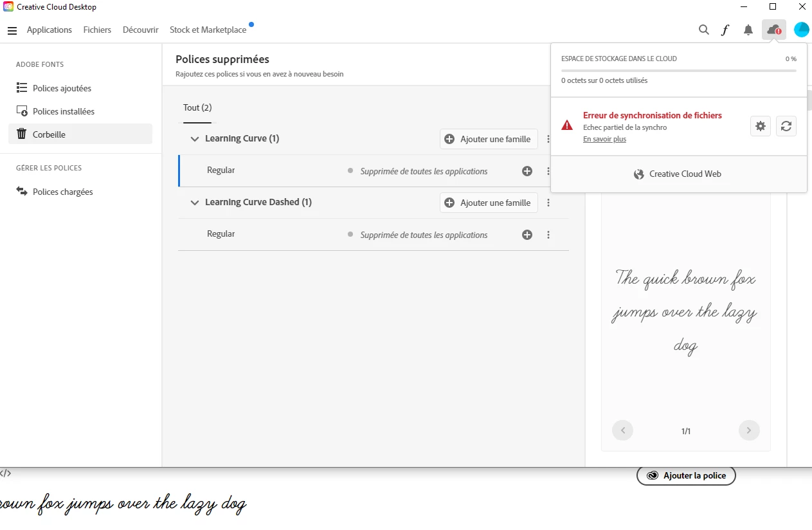The image size is (812, 530).
Task: Open Polices chargées in the sidebar
Action: pyautogui.click(x=80, y=192)
